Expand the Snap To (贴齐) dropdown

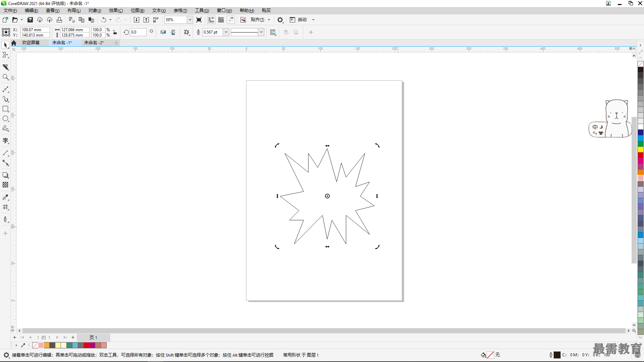pyautogui.click(x=269, y=20)
